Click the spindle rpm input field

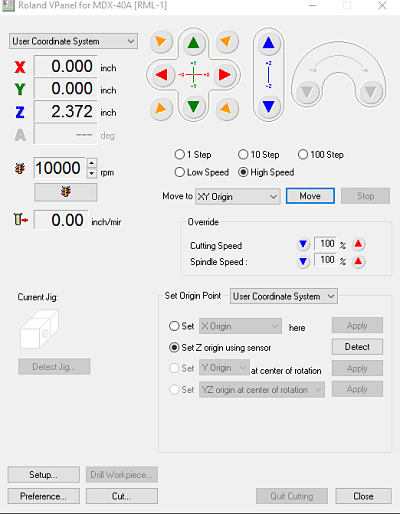click(59, 168)
